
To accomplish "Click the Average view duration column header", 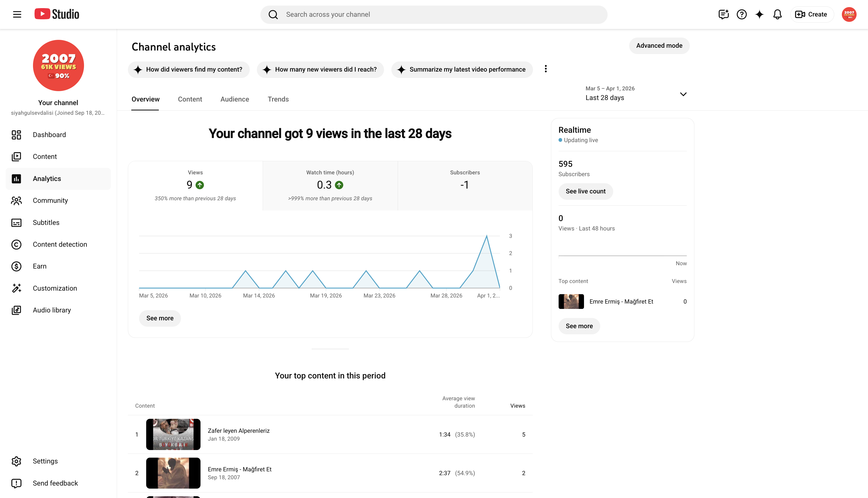I will point(458,402).
